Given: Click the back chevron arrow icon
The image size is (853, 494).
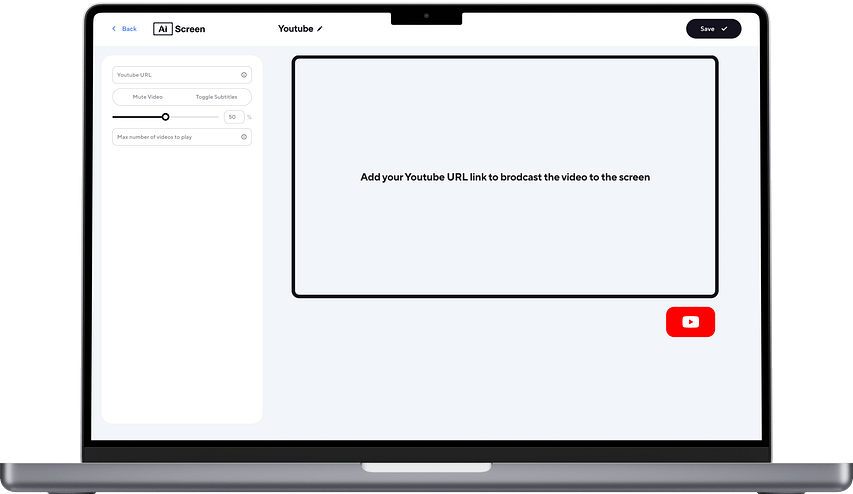Looking at the screenshot, I should pyautogui.click(x=114, y=29).
